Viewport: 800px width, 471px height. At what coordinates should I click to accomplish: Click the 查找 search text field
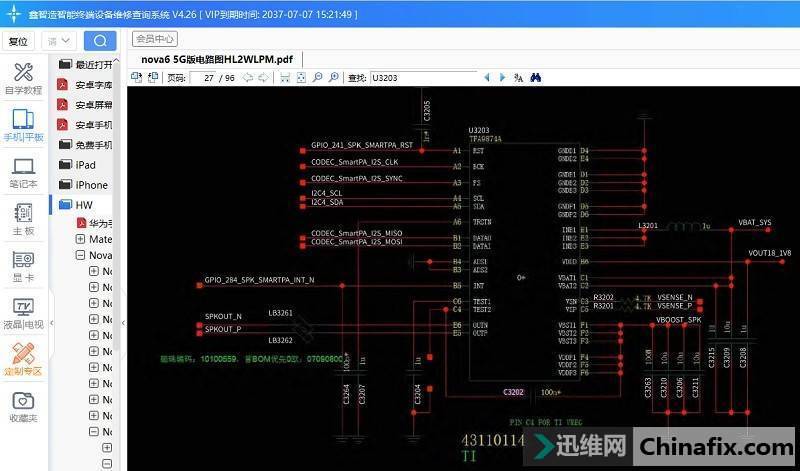[422, 77]
